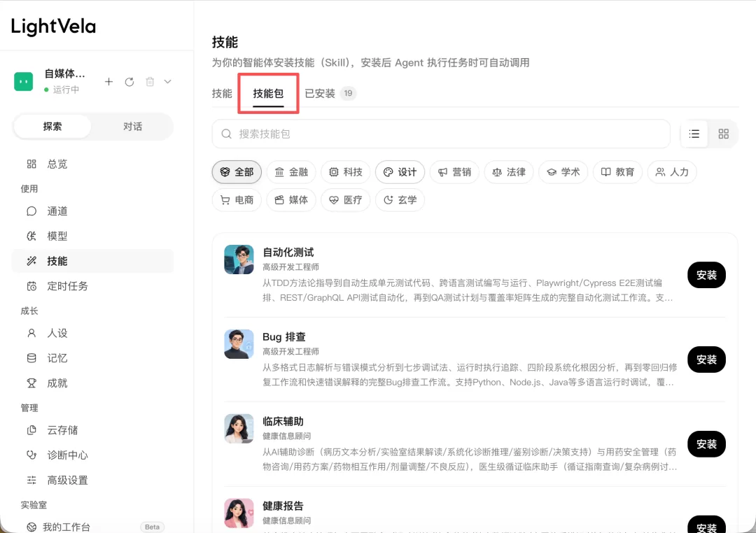
Task: Filter by 营销 category
Action: point(455,172)
